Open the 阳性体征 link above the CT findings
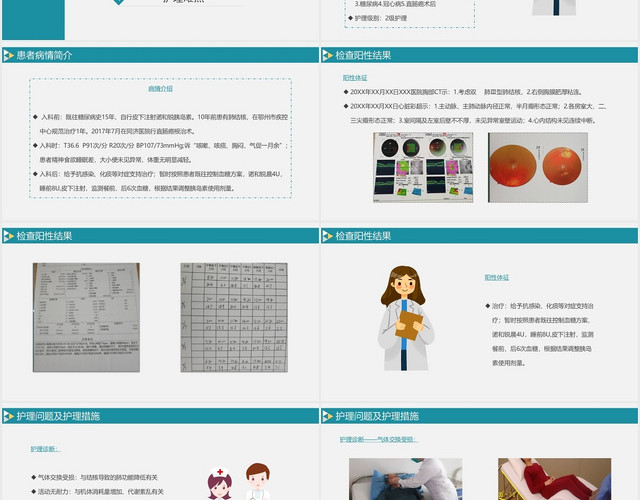 355,78
